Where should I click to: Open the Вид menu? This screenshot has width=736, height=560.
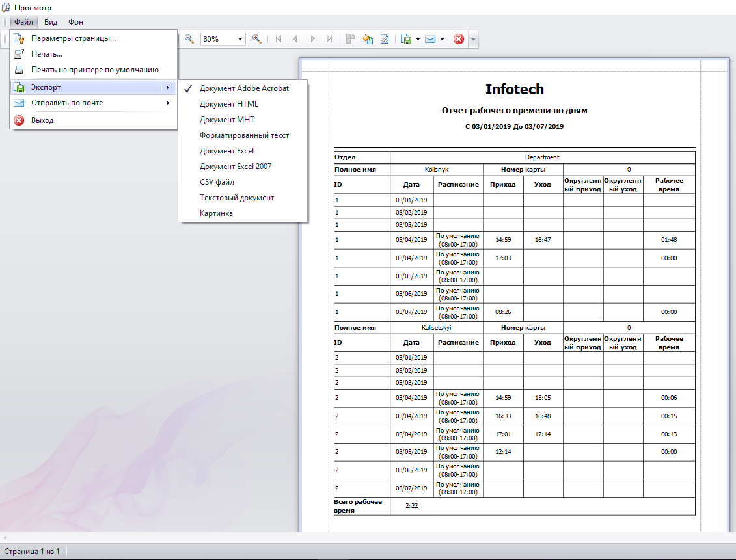[x=51, y=22]
